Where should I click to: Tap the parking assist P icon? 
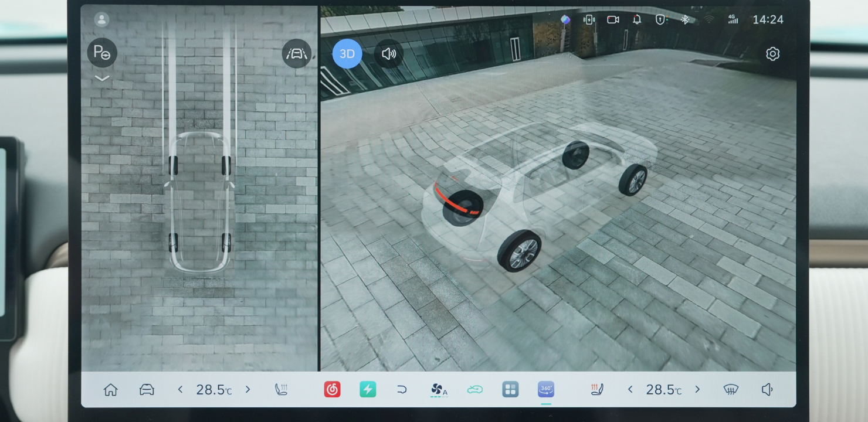click(x=102, y=53)
